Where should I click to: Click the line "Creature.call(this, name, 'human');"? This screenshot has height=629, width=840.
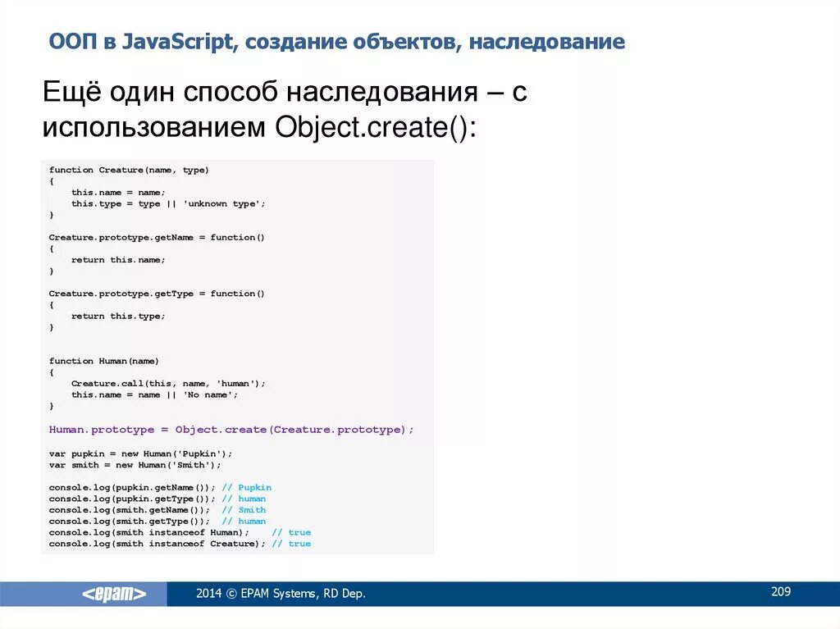click(x=168, y=384)
